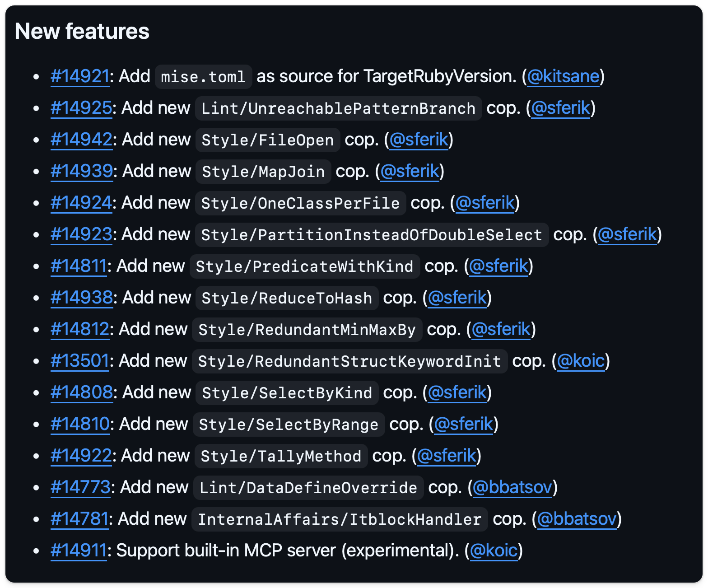
Task: Open issue #14925 about UnreachablePatternBranch
Action: point(81,108)
